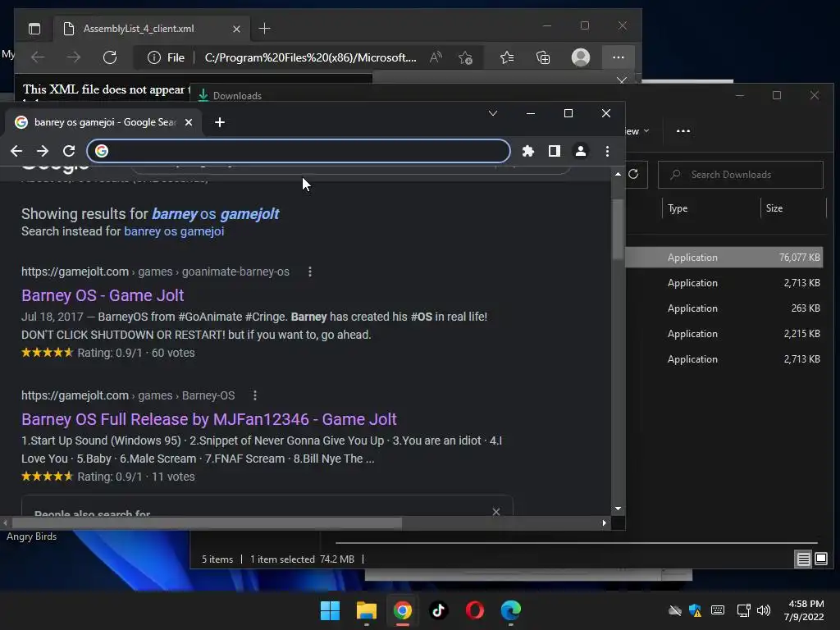Click the Search Downloads field
The height and width of the screenshot is (630, 840).
pos(741,175)
